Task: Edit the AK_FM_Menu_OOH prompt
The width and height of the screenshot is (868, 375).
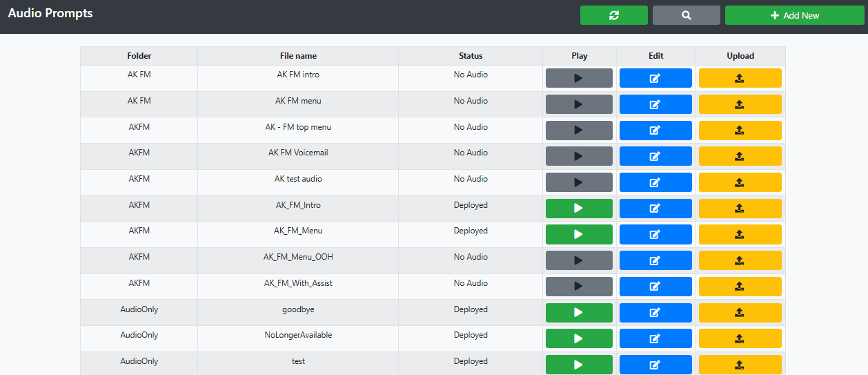Action: click(x=655, y=260)
